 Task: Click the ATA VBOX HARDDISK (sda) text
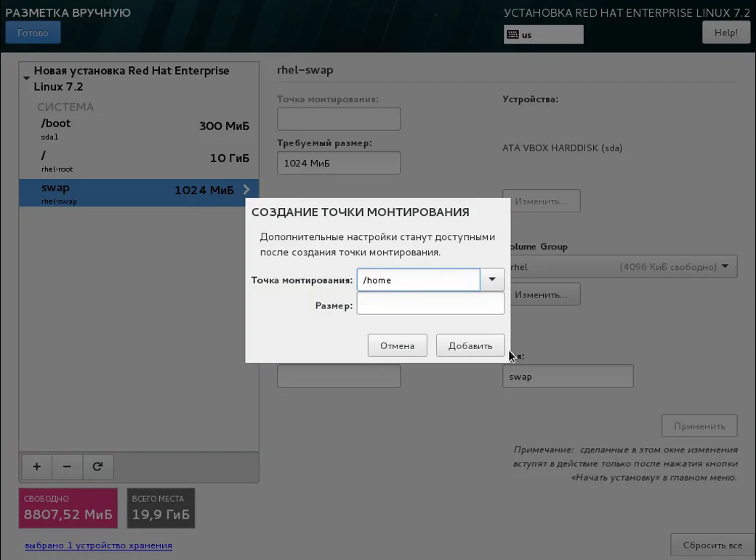click(x=562, y=148)
